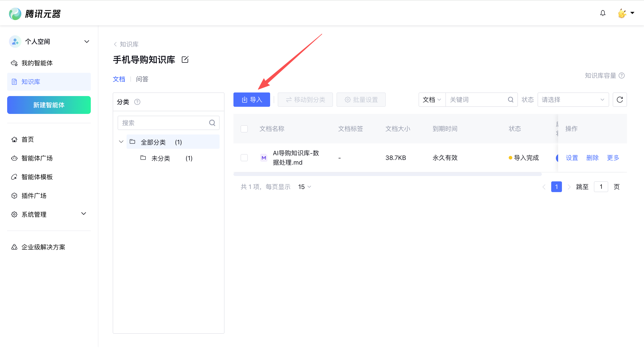
Task: Click the 分类 help question icon
Action: [137, 102]
